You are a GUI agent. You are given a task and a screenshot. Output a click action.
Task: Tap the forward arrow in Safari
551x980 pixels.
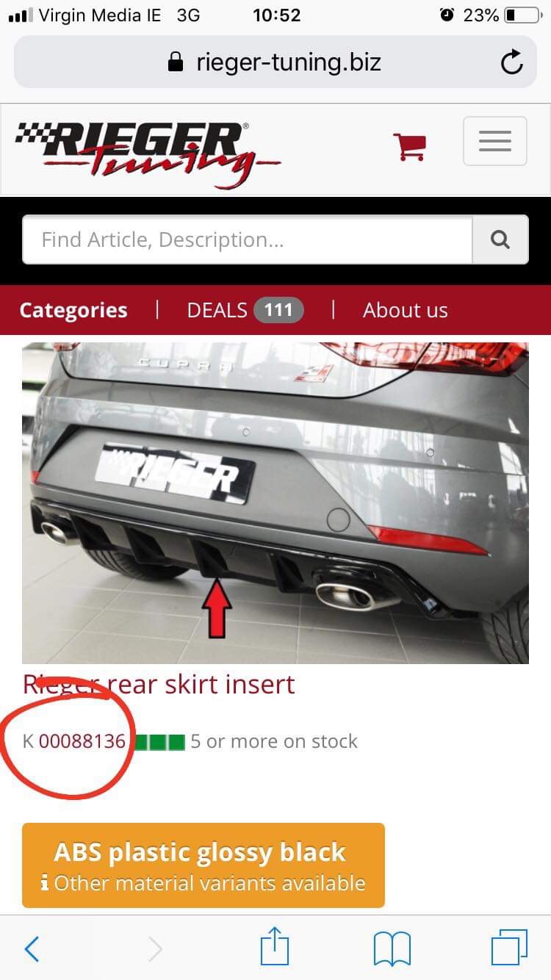click(x=155, y=949)
